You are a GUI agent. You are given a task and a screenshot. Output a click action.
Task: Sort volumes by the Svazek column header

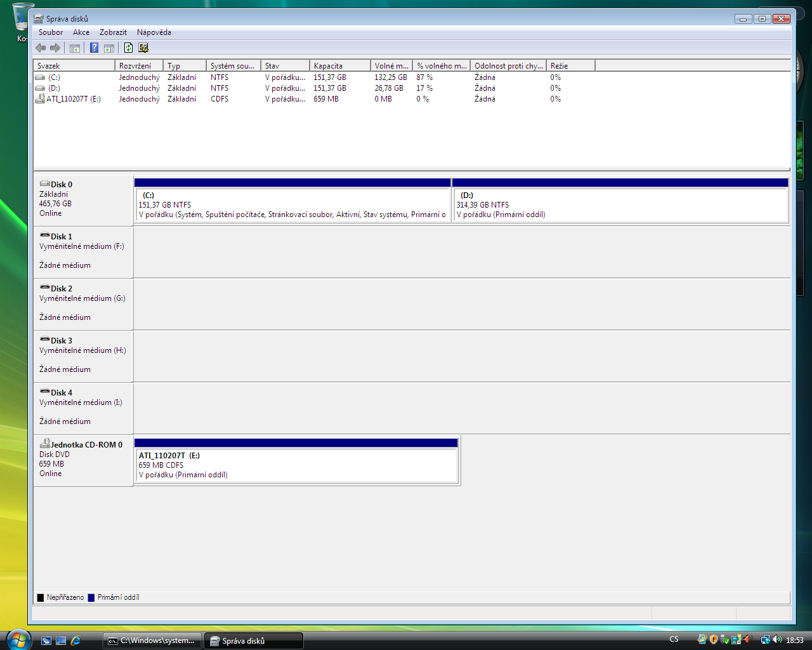click(x=74, y=66)
